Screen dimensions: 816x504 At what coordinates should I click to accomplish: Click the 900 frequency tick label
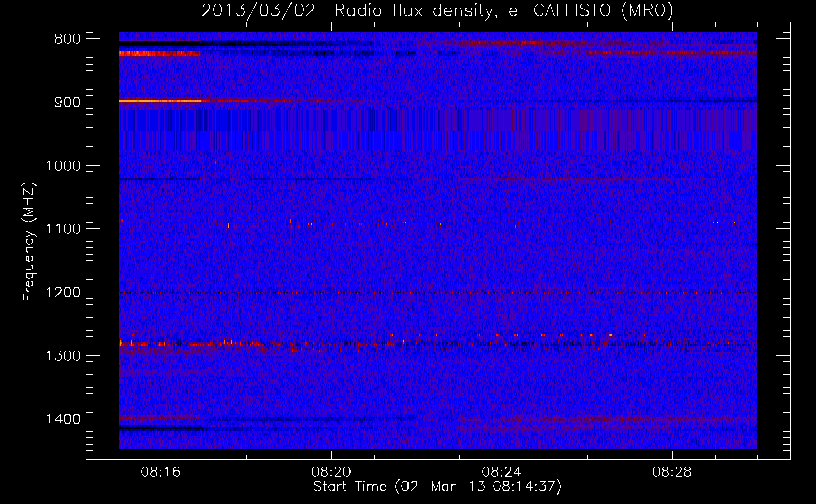point(67,102)
